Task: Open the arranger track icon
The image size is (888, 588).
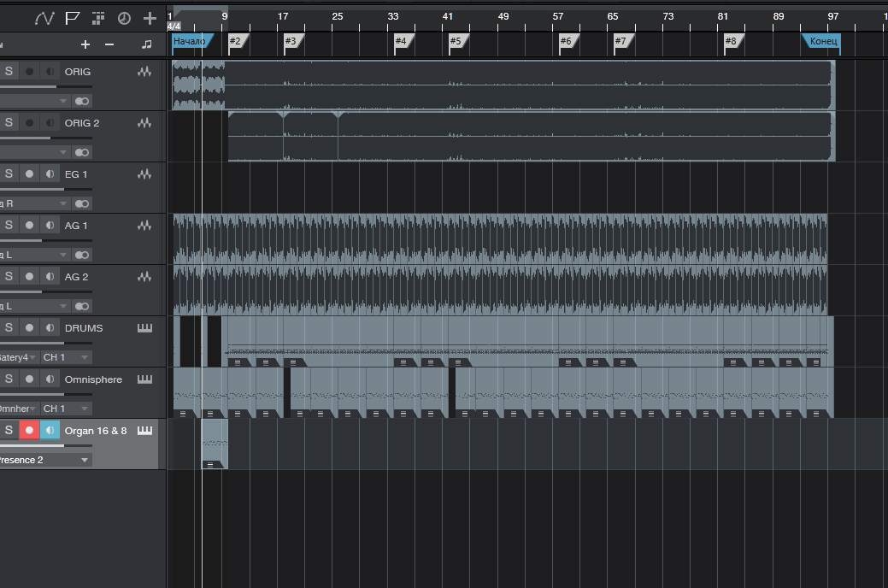Action: pyautogui.click(x=98, y=19)
